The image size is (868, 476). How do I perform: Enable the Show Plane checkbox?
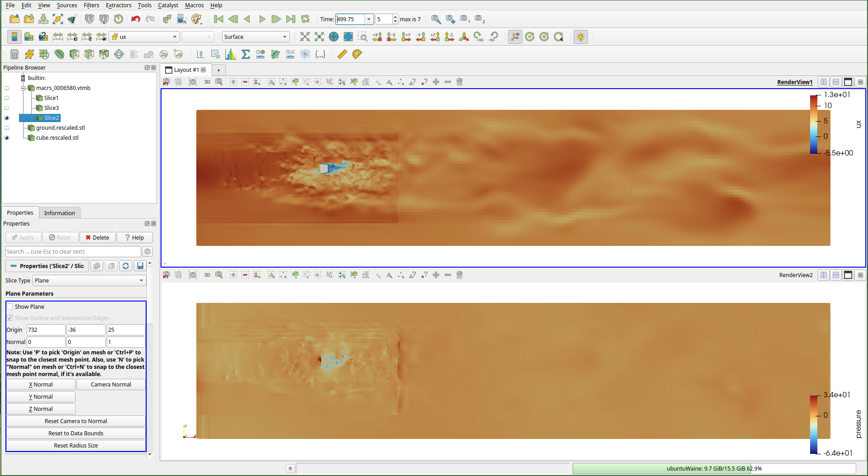[9, 306]
